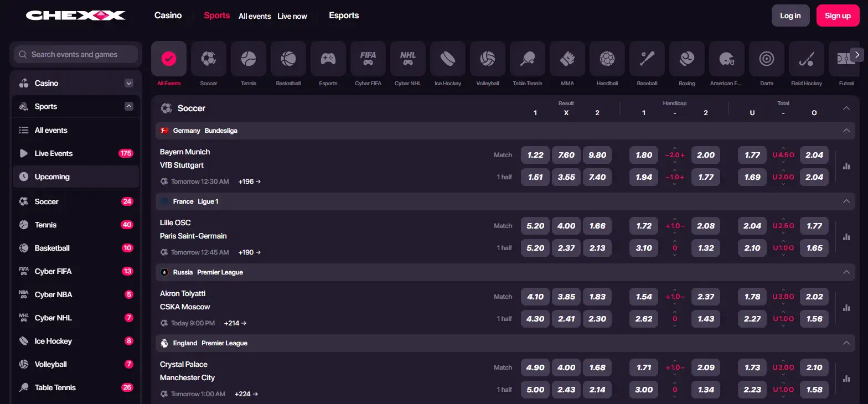Open +190 more markets for Lille OSC
The image size is (868, 404).
[250, 252]
